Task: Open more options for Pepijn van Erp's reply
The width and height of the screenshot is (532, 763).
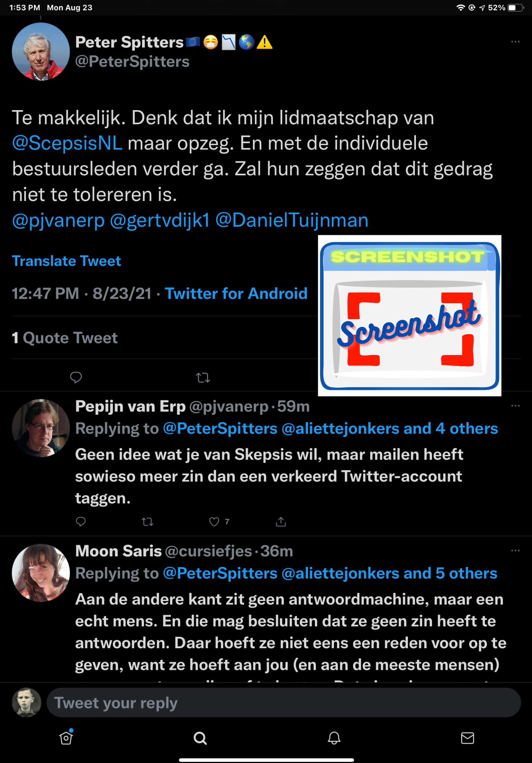Action: point(515,406)
